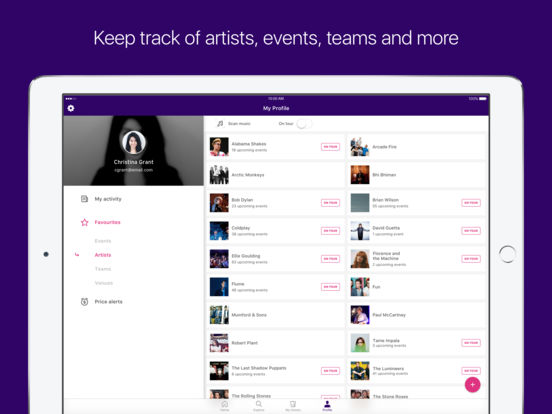552x414 pixels.
Task: Click the My activity list icon
Action: [x=84, y=199]
